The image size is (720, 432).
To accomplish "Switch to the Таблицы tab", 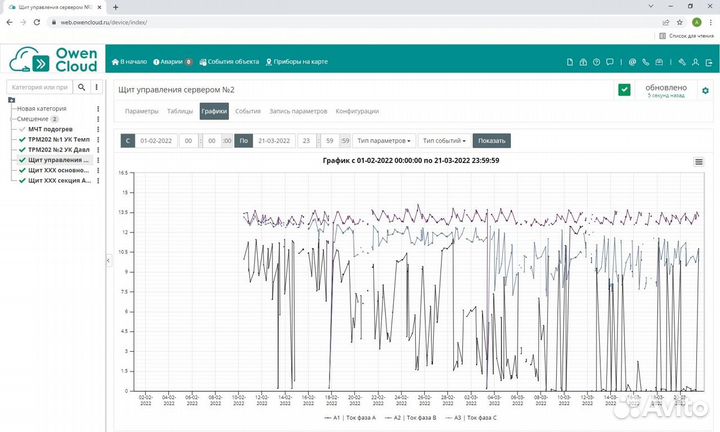I will pos(180,111).
